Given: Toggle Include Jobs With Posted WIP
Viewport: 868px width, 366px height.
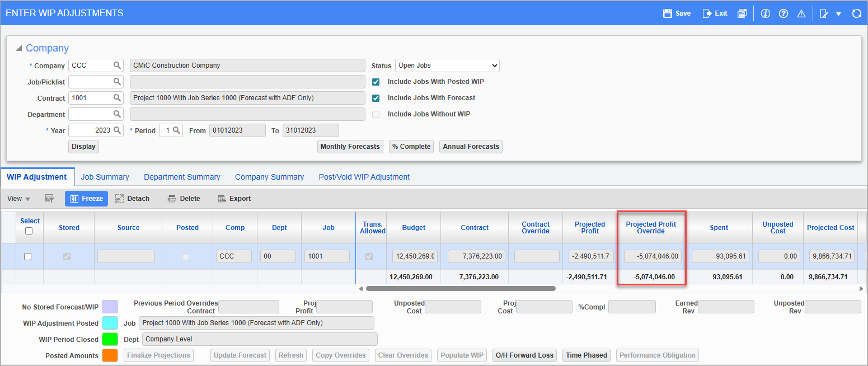Looking at the screenshot, I should (376, 82).
